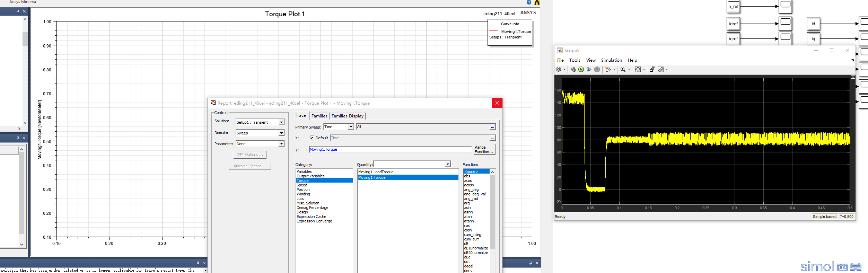Click the Curve Info legend Moving1.Torque
Viewport: 868px width, 273px height.
pos(516,32)
